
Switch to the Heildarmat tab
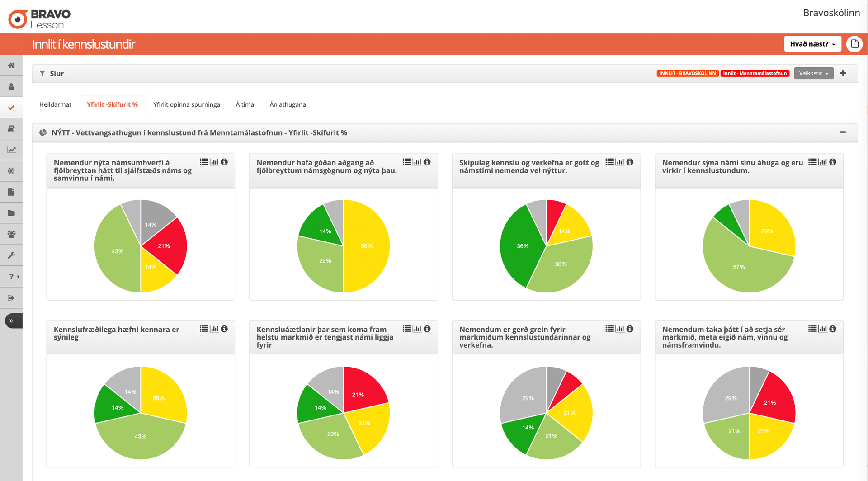55,104
